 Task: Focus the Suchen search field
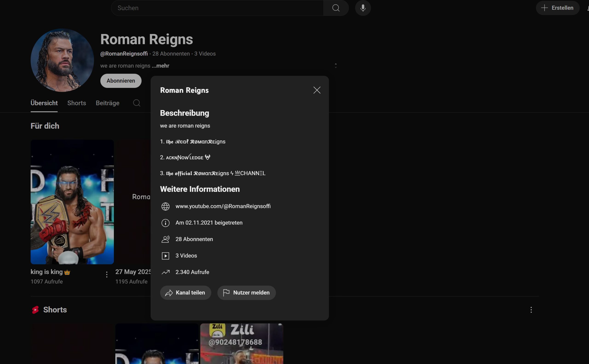coord(217,8)
